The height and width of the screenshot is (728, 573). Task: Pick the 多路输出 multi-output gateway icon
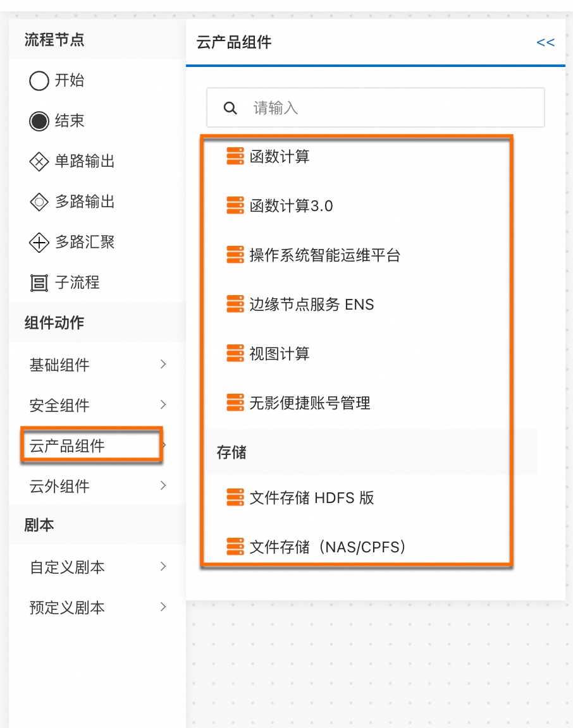pos(39,202)
